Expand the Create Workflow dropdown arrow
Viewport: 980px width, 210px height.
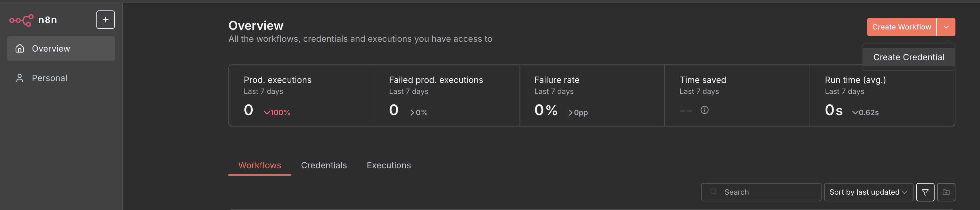click(x=946, y=27)
